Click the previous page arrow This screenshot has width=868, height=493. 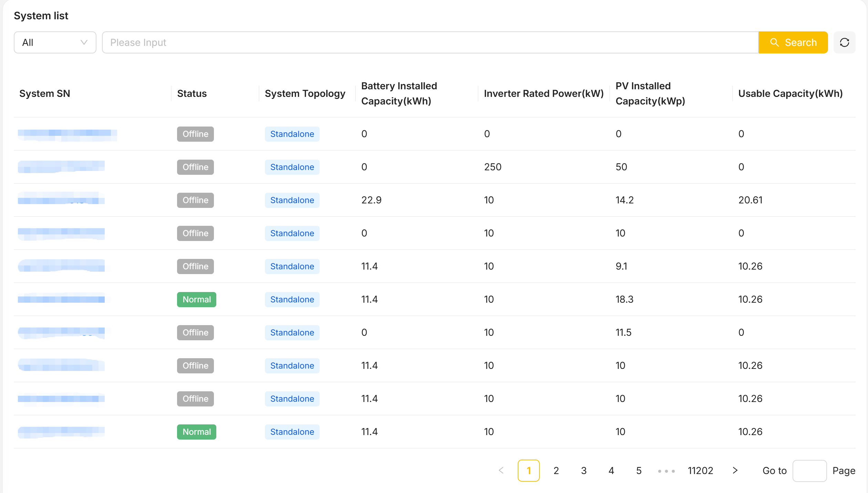click(501, 470)
